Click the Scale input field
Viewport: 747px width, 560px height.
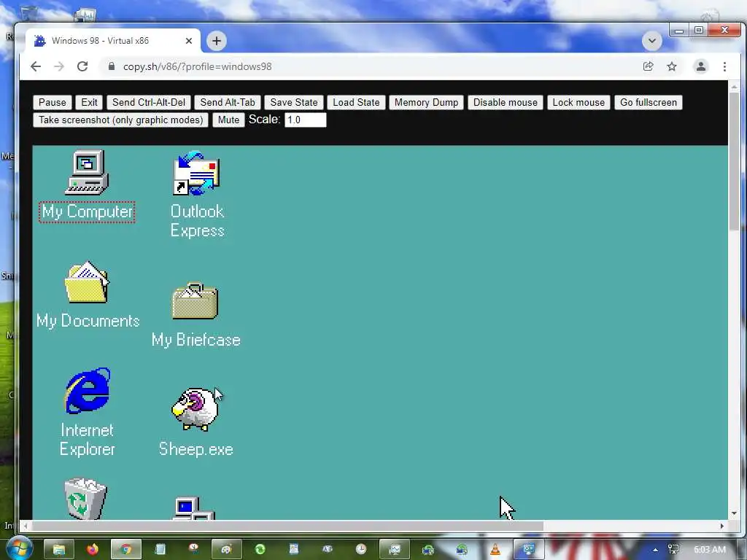tap(306, 120)
